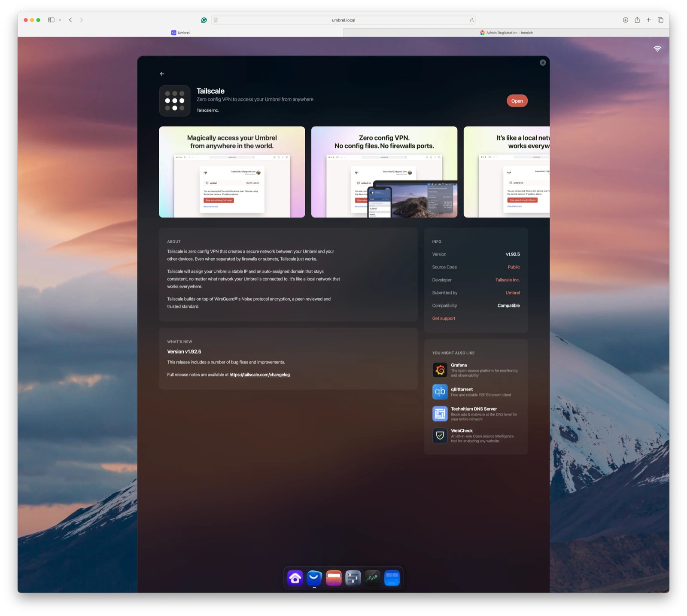This screenshot has height=616, width=687.
Task: Click the 'ABOUT' section heading
Action: [x=174, y=242]
